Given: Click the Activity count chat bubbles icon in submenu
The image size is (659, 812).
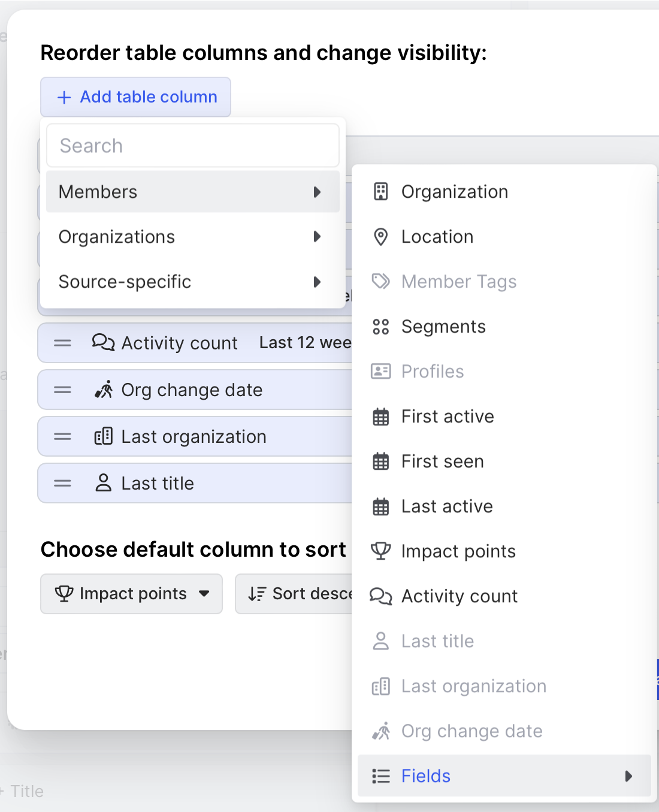Looking at the screenshot, I should tap(380, 596).
